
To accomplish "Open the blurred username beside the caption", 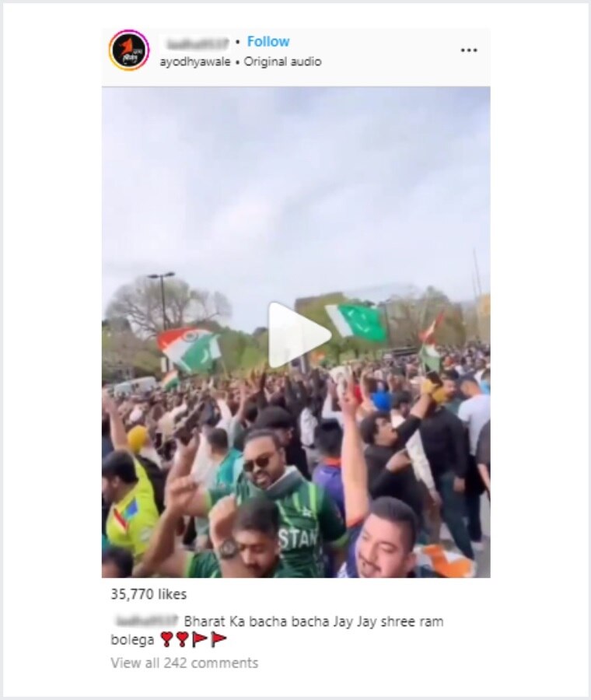I will [146, 621].
